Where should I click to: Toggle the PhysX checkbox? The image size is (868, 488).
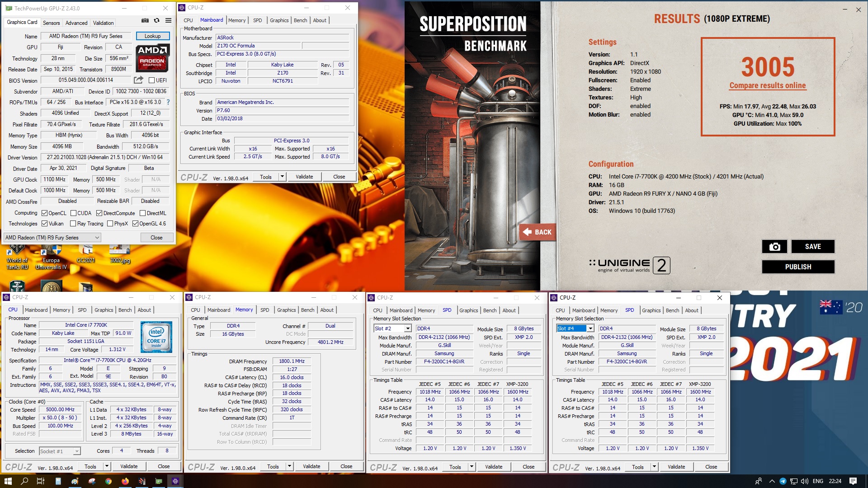(x=110, y=224)
